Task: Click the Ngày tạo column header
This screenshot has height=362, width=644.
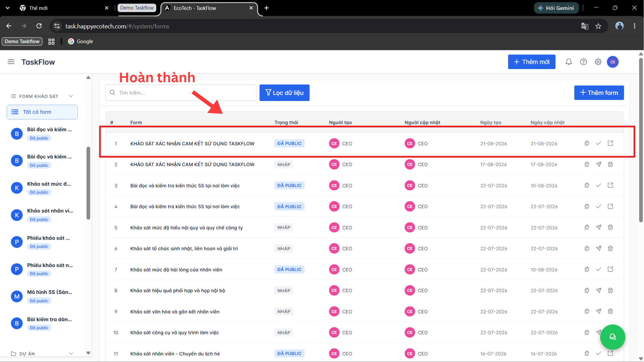Action: point(491,122)
